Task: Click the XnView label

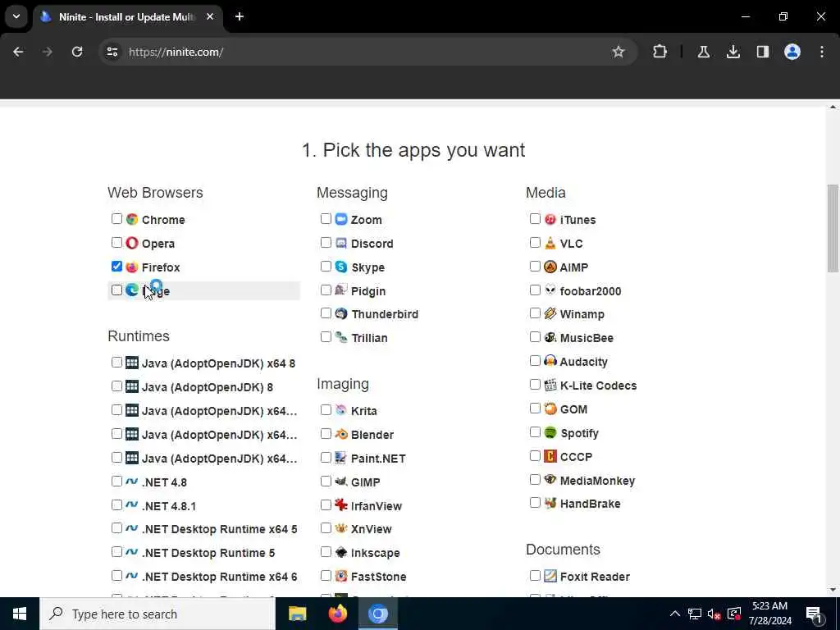Action: pyautogui.click(x=372, y=529)
